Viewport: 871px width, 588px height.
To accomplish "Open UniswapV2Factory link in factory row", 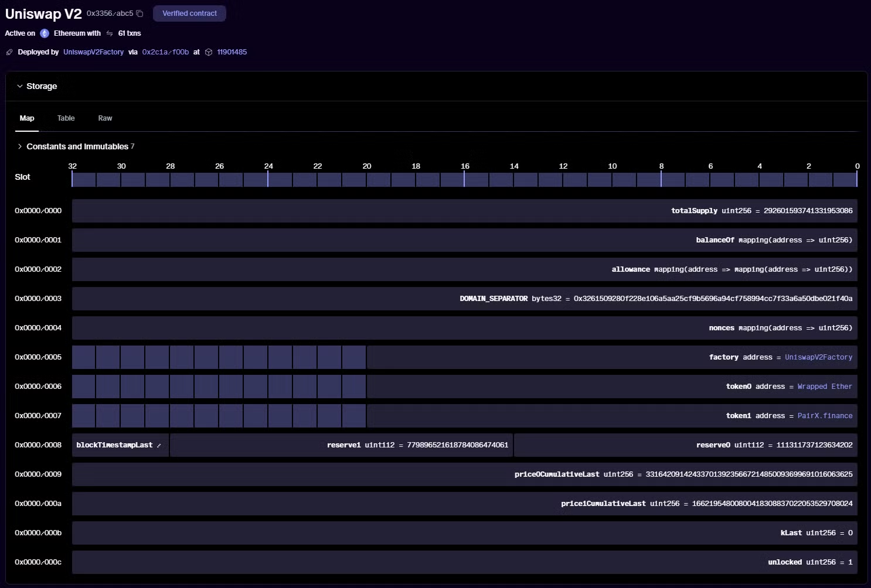I will coord(818,357).
